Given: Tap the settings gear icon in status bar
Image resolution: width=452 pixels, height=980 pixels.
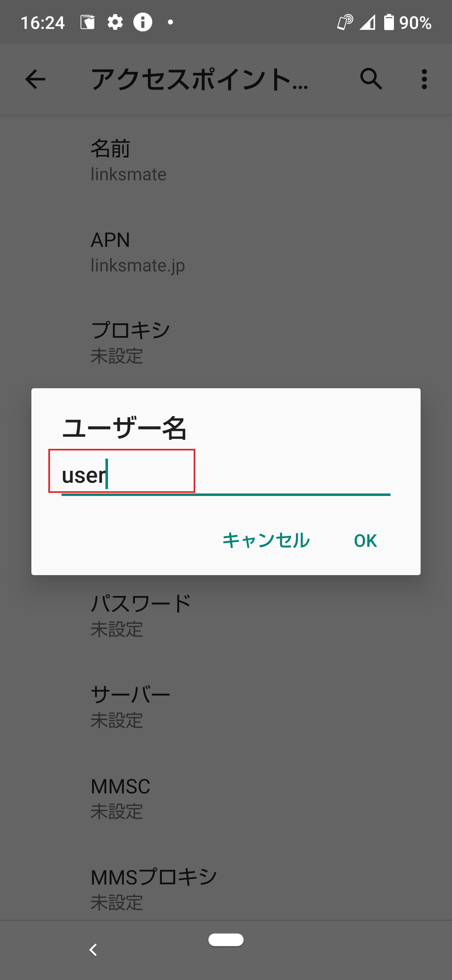Looking at the screenshot, I should (115, 22).
